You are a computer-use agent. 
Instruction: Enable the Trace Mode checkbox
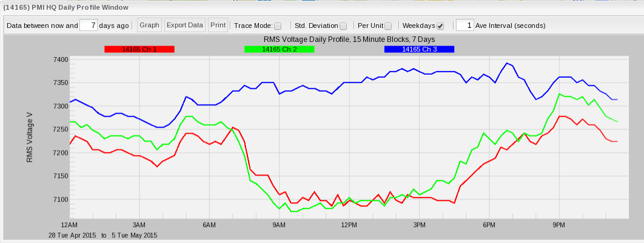[278, 26]
